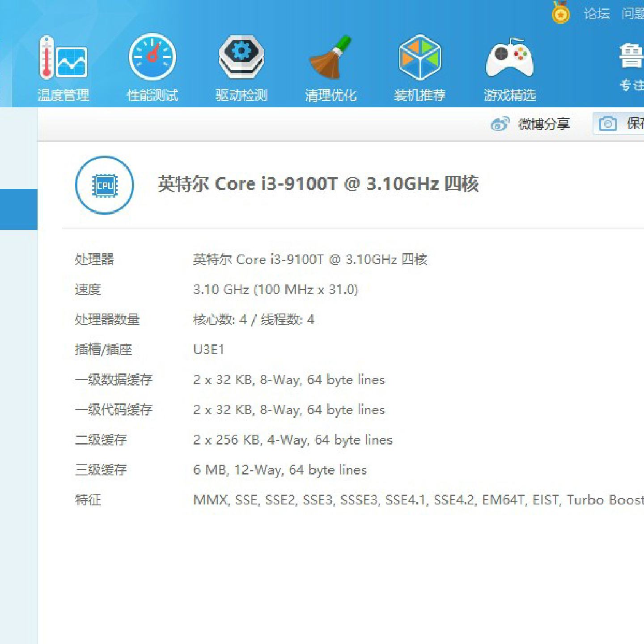Click the 特征 label
The height and width of the screenshot is (644, 644).
[88, 500]
